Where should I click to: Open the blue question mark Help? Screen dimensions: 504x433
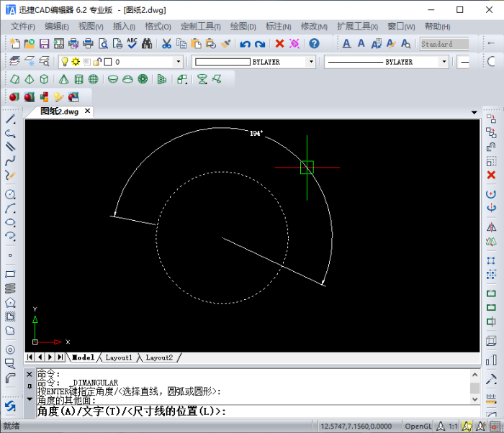(314, 43)
